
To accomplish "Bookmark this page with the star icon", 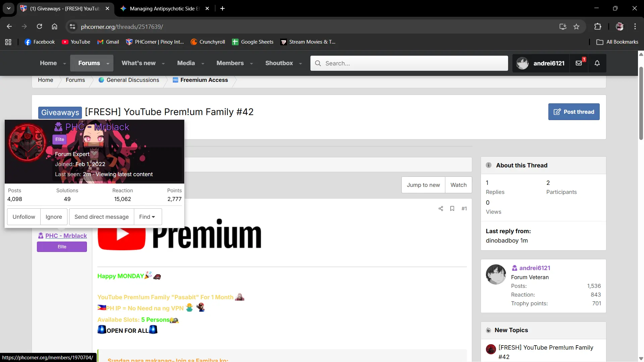I will pos(576,27).
